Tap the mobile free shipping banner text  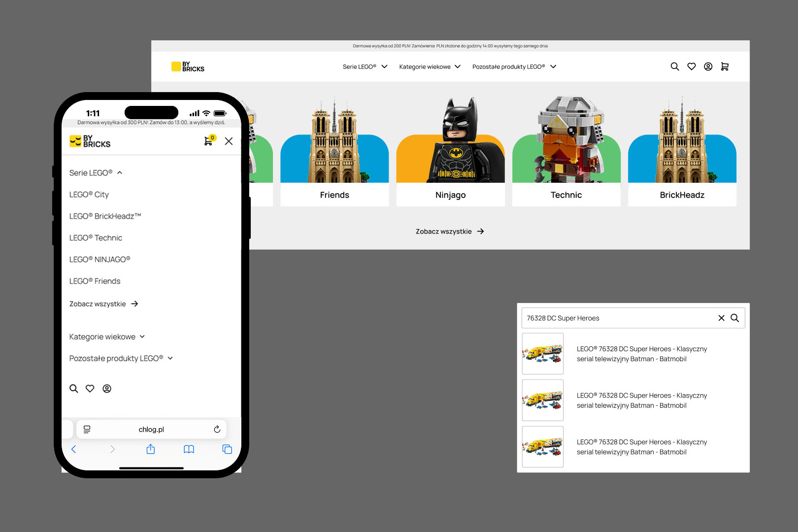[151, 122]
